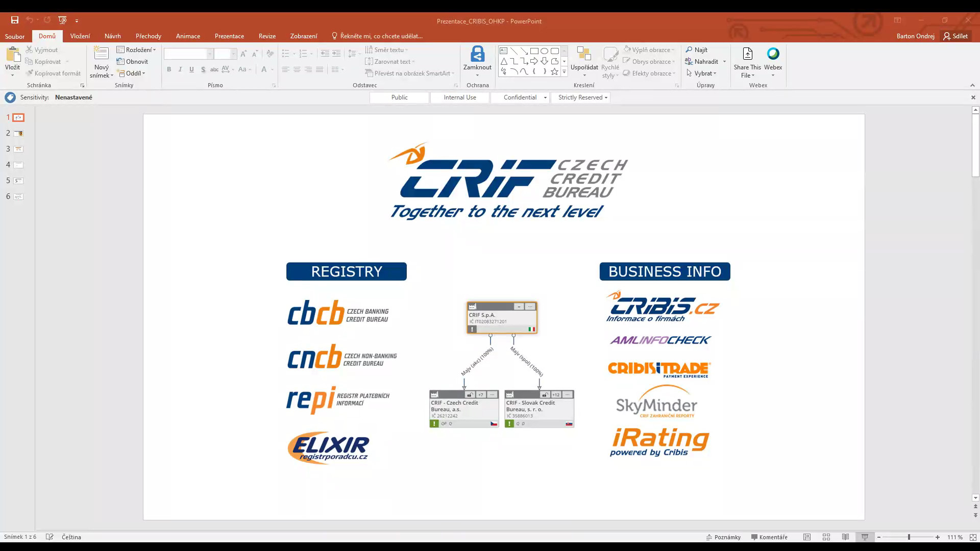Select the oval shape in shapes gallery
Viewport: 980px width, 551px height.
pos(544,51)
